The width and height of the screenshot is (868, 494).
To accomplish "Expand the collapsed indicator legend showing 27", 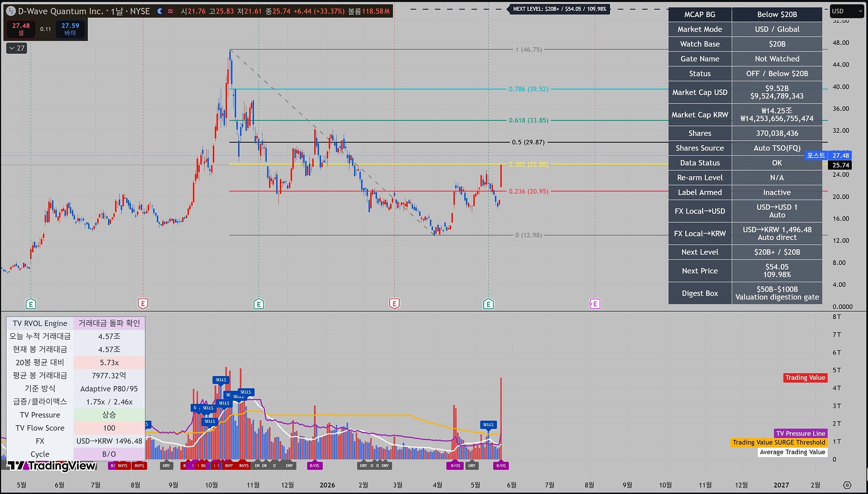I will coord(17,48).
